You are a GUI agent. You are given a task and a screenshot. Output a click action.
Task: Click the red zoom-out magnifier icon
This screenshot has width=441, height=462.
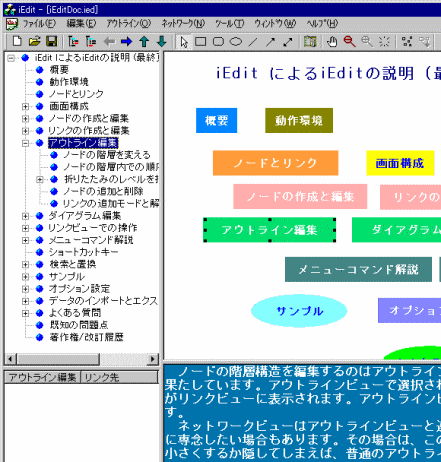point(349,42)
